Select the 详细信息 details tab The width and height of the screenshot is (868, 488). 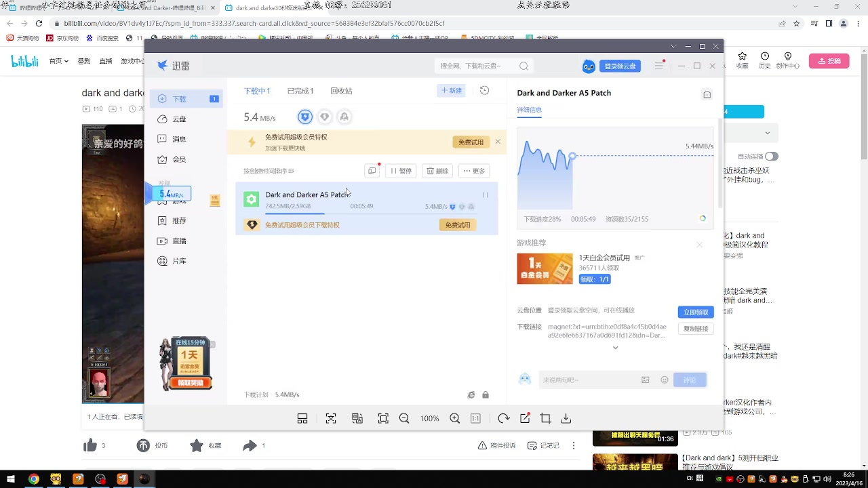[x=530, y=110]
